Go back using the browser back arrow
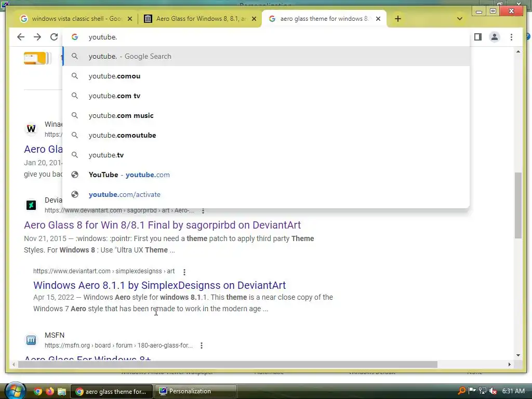The width and height of the screenshot is (532, 399). [x=21, y=37]
